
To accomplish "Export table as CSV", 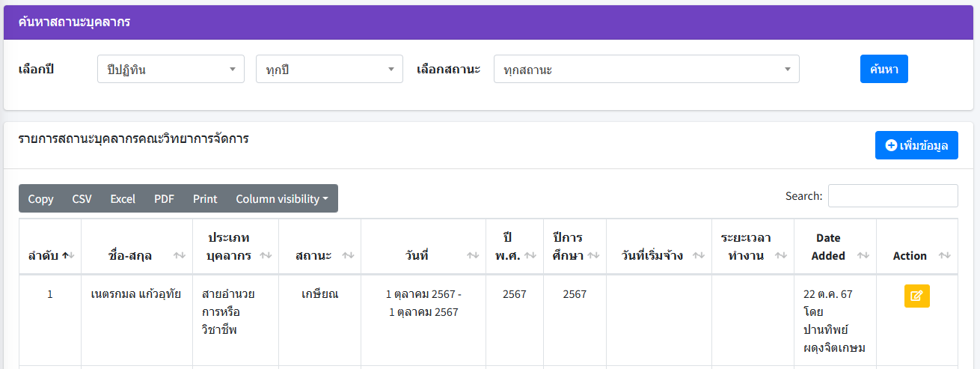I will pos(82,198).
